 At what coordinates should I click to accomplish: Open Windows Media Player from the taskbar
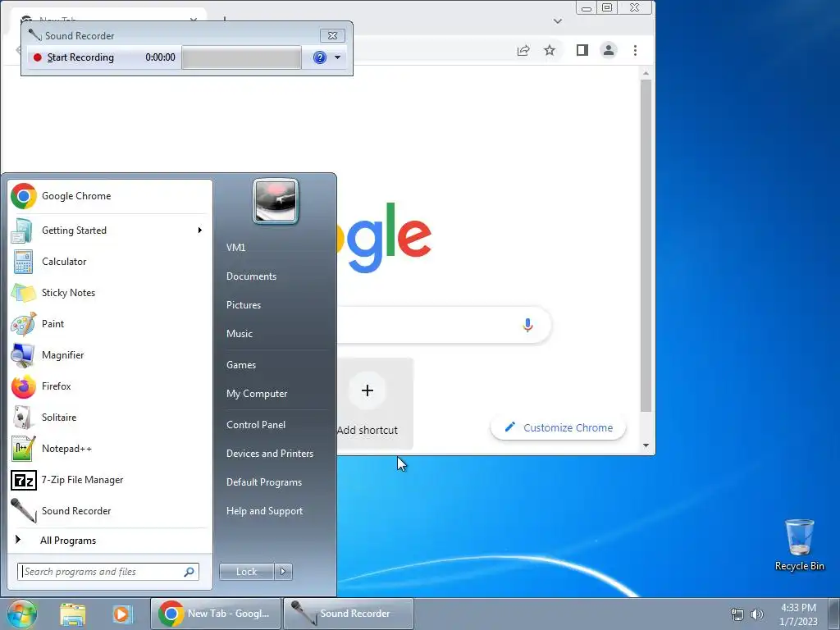pos(121,614)
